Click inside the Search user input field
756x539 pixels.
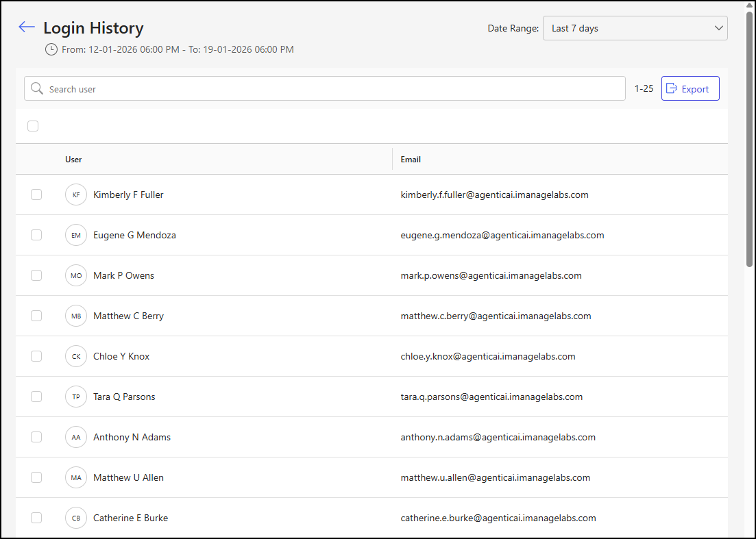coord(206,88)
